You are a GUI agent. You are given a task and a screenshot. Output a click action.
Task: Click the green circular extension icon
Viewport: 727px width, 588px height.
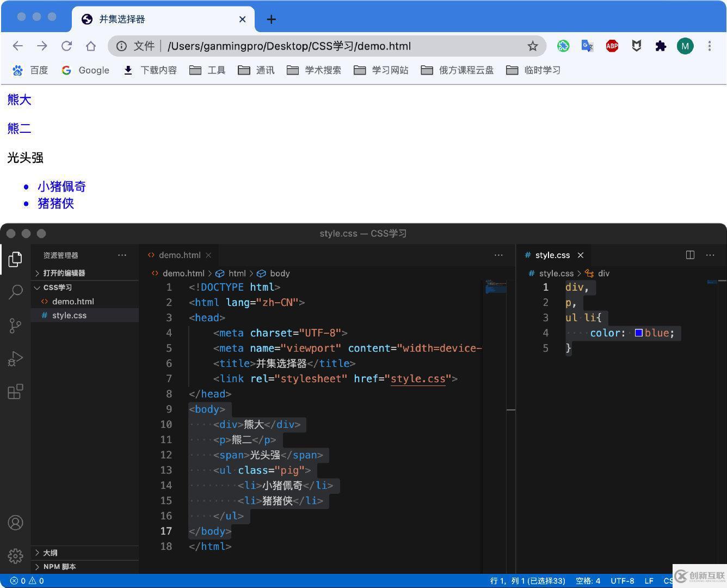pos(563,46)
